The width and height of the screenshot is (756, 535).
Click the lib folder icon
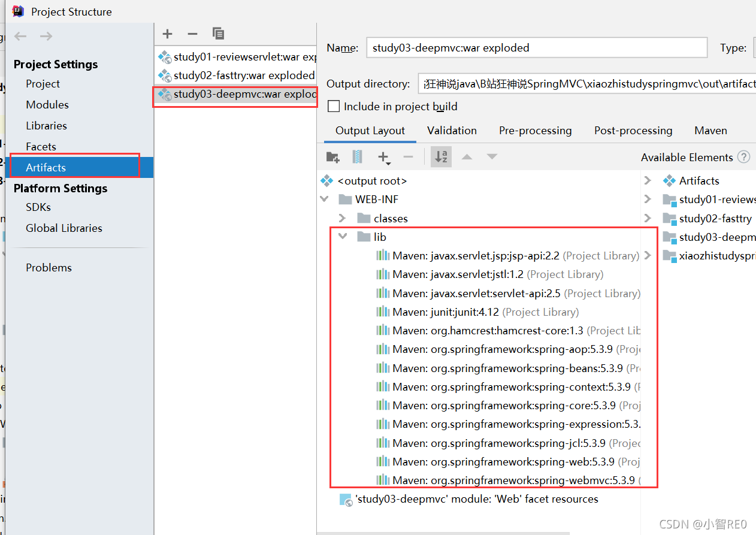364,237
